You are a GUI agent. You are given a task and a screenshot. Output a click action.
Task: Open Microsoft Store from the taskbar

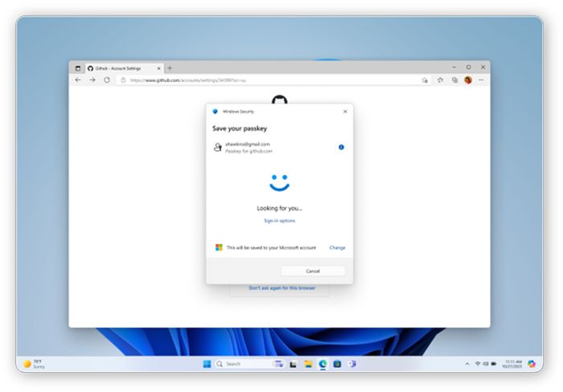pos(337,364)
